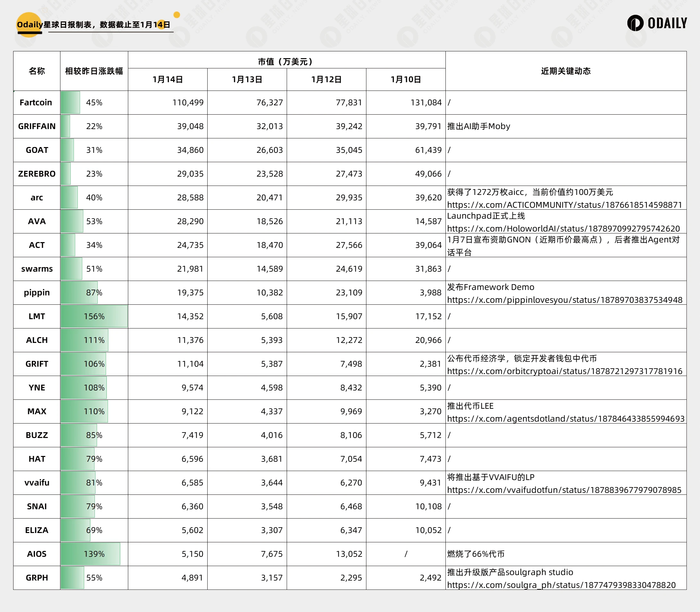This screenshot has width=700, height=612.
Task: Click Fartcoin's 110,499 market cap value
Action: 188,102
